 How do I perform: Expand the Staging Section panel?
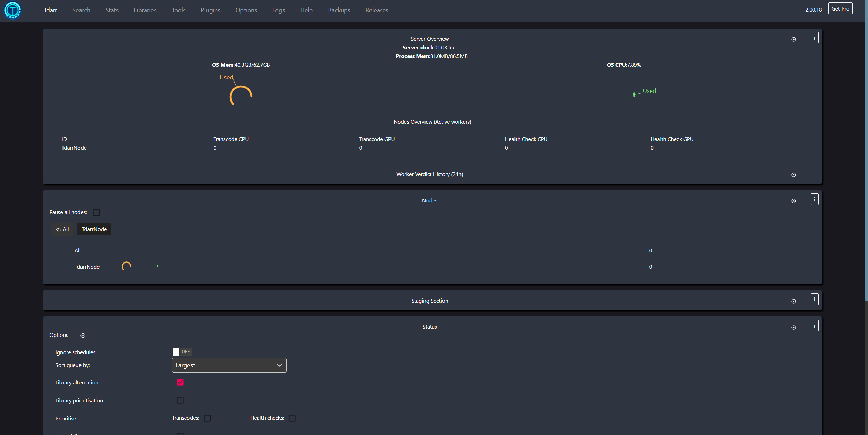point(793,301)
